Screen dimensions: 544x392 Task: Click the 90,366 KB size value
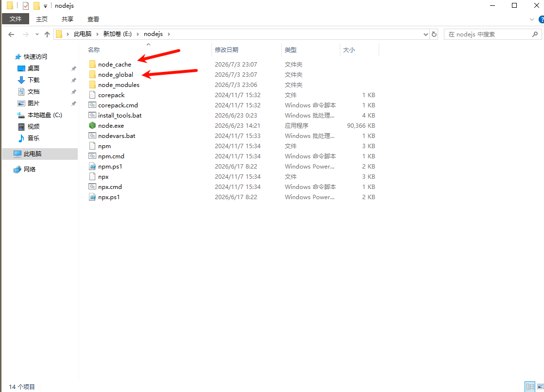tap(361, 125)
